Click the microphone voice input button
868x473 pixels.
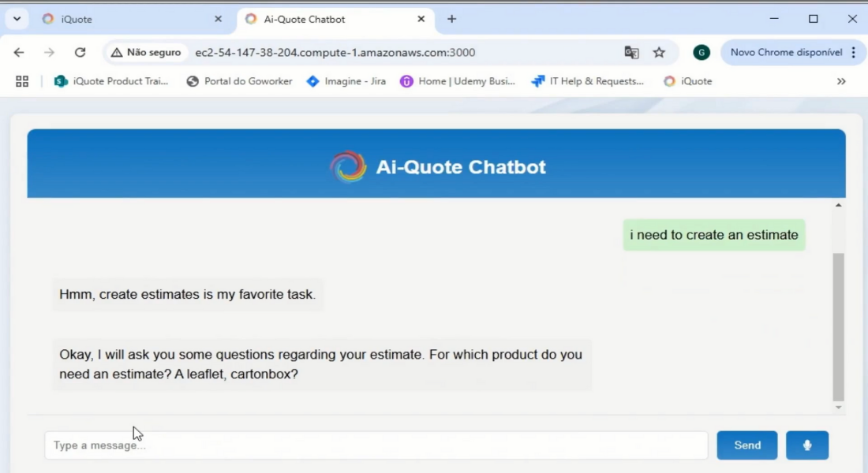(x=806, y=445)
